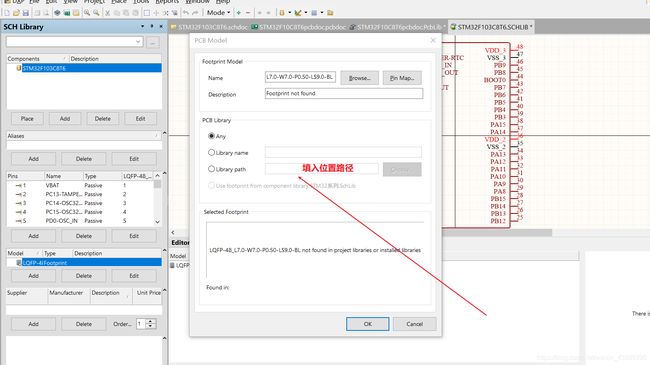This screenshot has width=650, height=365.
Task: Click the Move selection cross icon
Action: [156, 13]
